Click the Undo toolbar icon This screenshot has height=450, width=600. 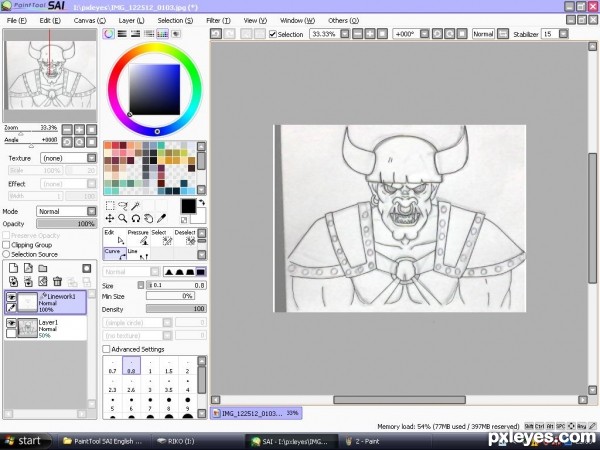(216, 34)
